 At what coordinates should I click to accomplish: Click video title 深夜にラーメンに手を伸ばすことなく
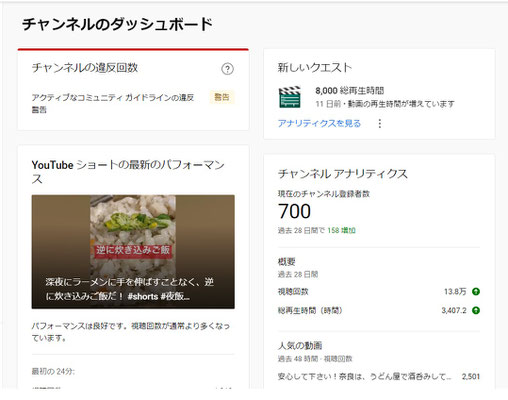tap(130, 289)
